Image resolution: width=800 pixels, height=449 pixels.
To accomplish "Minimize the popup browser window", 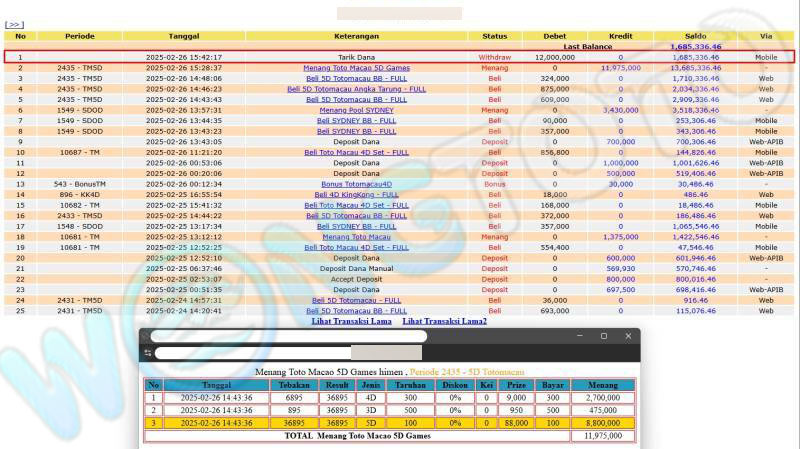I will [x=580, y=336].
